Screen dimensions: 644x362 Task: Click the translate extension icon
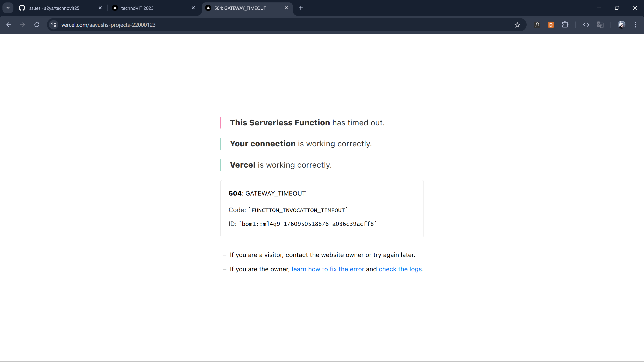[600, 25]
